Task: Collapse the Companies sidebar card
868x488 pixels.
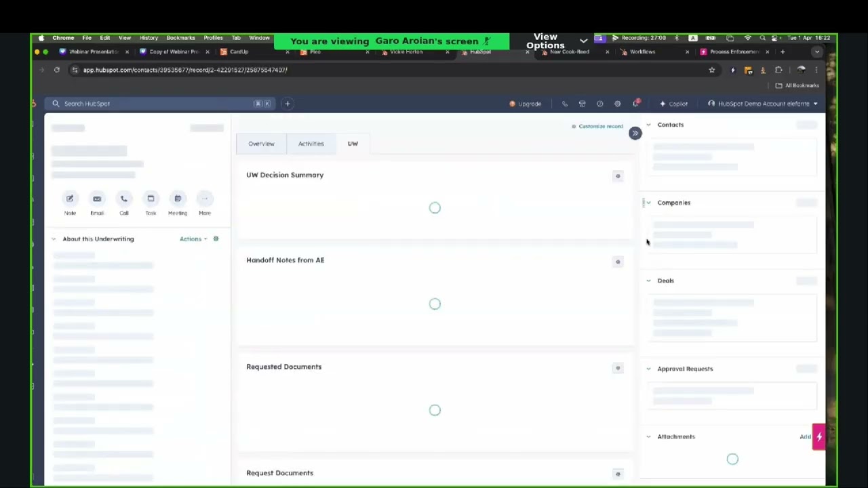Action: coord(649,203)
